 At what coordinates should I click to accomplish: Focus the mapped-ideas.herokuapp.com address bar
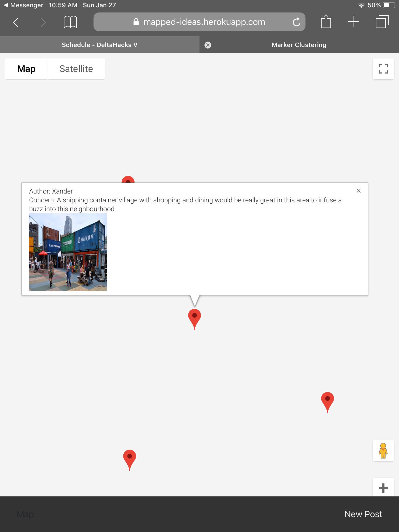(x=199, y=22)
